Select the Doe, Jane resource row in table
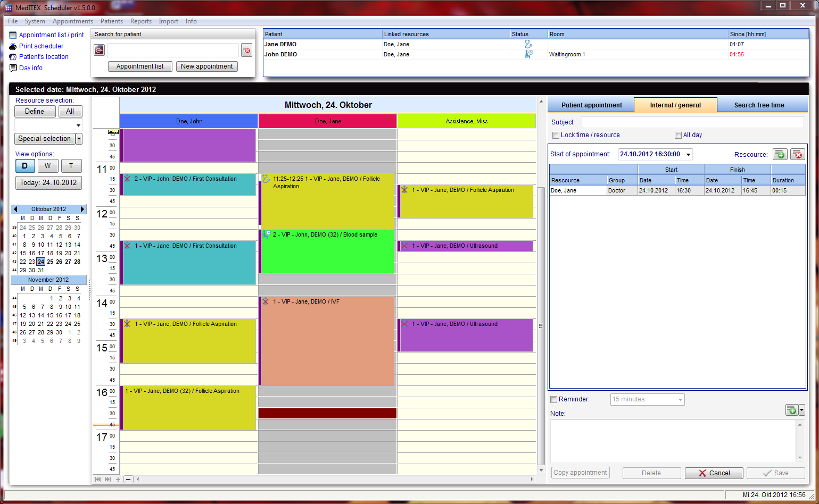Viewport: 819px width, 504px height. pos(677,190)
